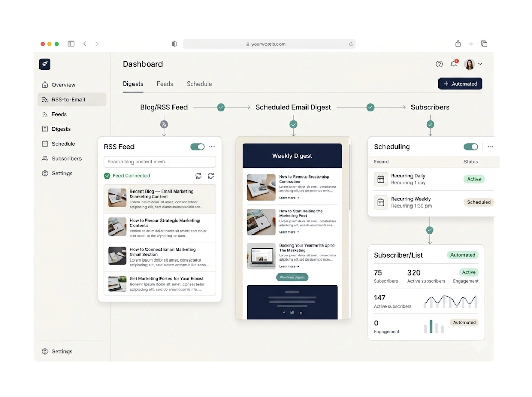Open notifications bell

coord(454,64)
